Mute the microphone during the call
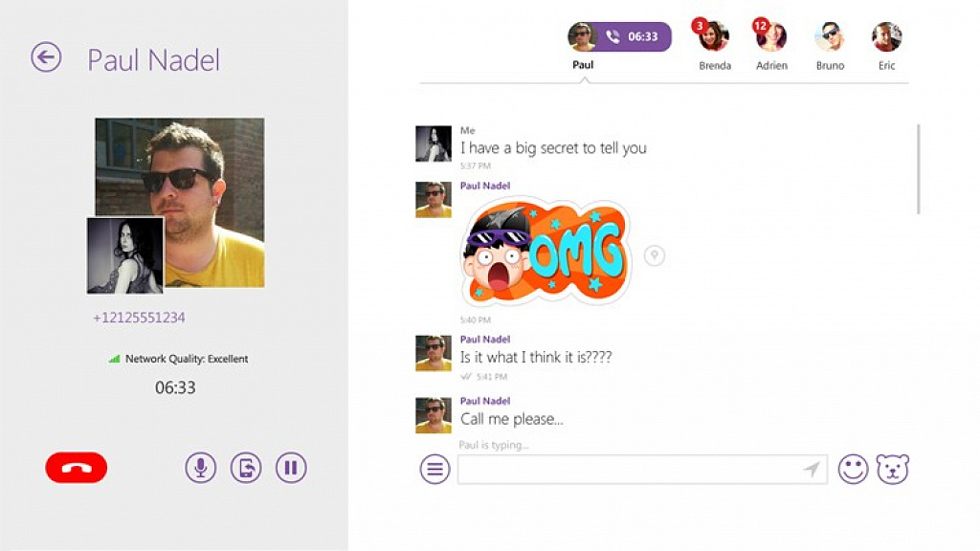The width and height of the screenshot is (980, 551). coord(201,467)
